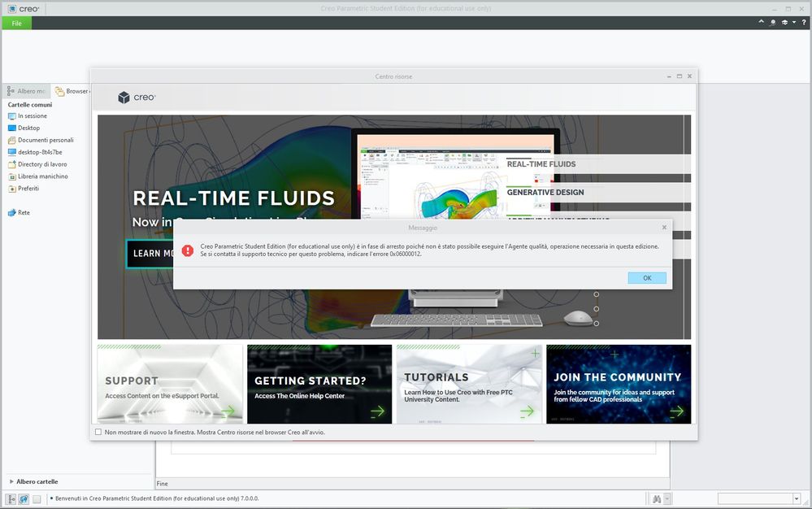Click green arrow on TUTORIALS tile
The image size is (812, 509).
(528, 411)
